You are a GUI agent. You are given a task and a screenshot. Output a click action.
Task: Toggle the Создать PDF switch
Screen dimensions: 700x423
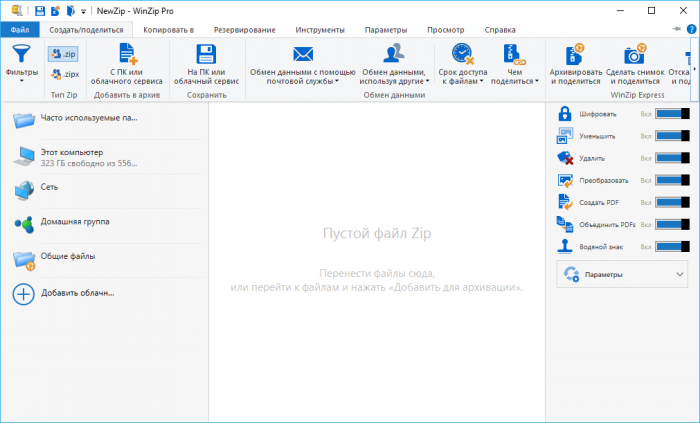click(672, 202)
